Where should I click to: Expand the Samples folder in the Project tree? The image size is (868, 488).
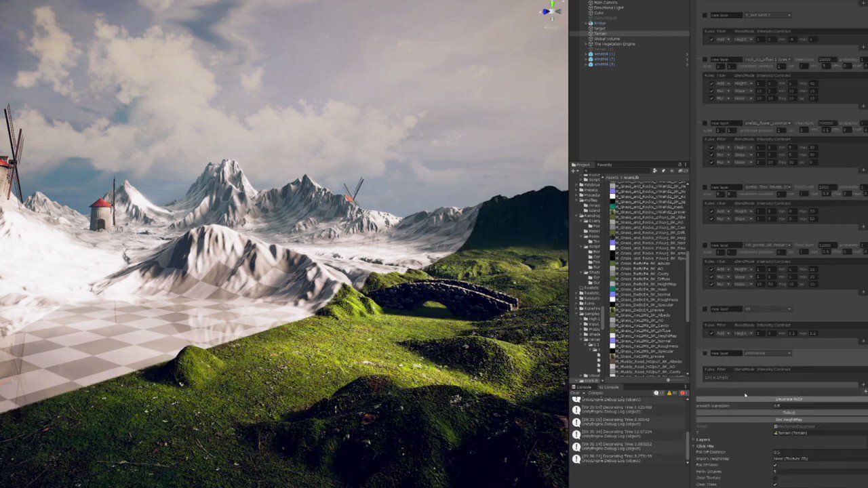(578, 312)
